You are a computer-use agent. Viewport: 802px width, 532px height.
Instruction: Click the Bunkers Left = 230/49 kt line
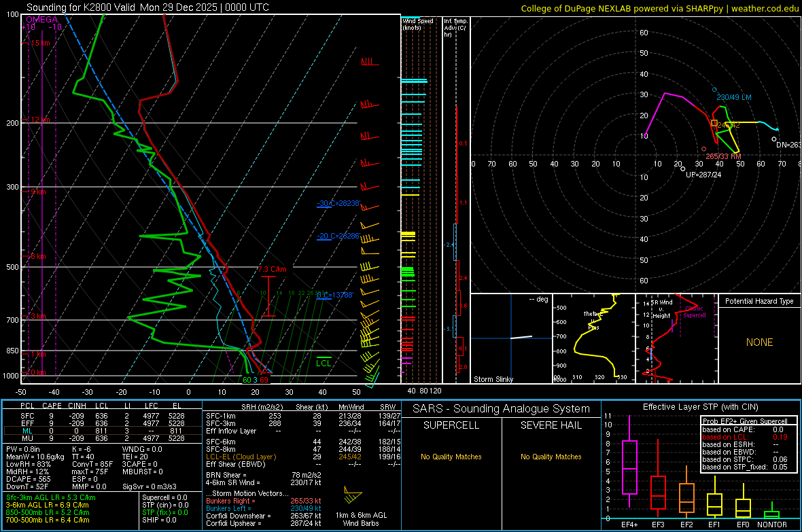264,508
